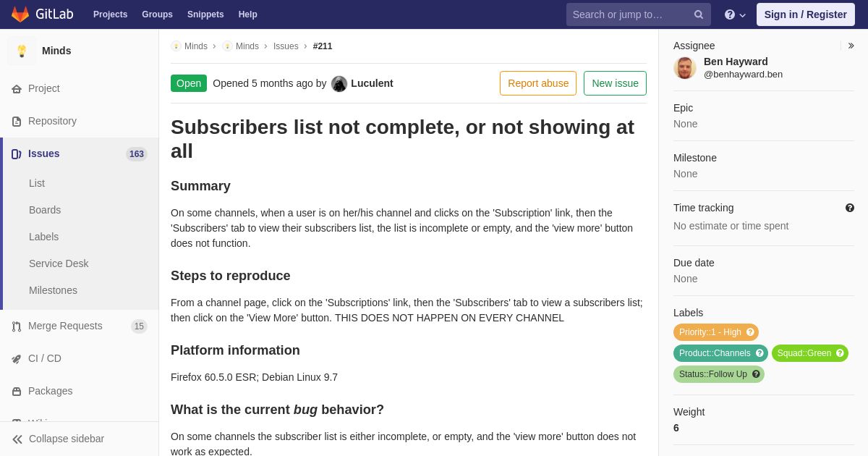This screenshot has height=456, width=868.
Task: Click the first Minds breadcrumb link
Action: click(x=196, y=46)
